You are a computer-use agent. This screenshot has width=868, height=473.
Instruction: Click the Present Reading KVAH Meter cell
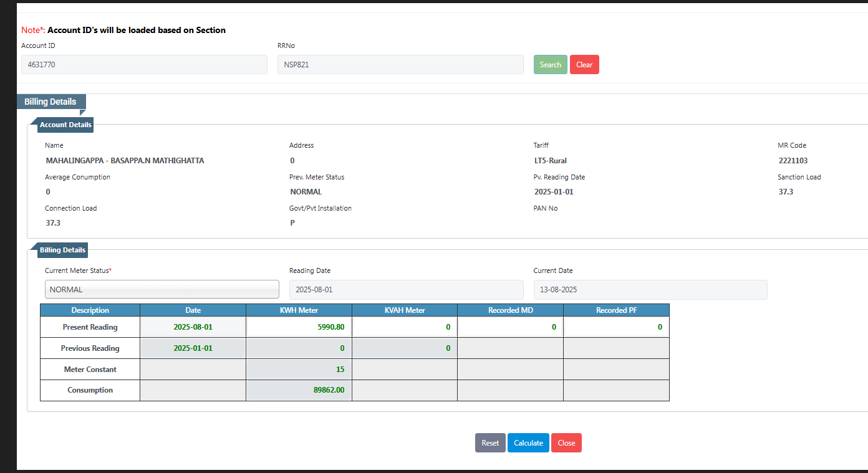click(x=405, y=327)
